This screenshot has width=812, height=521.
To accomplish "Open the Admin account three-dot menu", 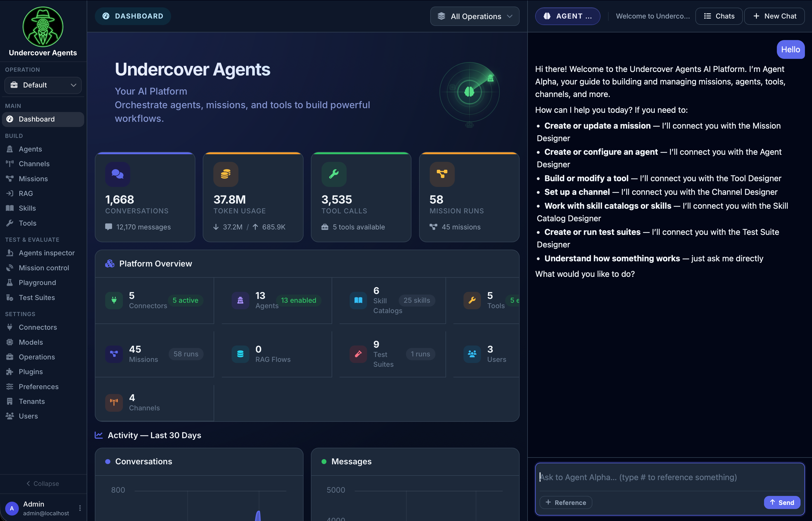I will pos(80,508).
